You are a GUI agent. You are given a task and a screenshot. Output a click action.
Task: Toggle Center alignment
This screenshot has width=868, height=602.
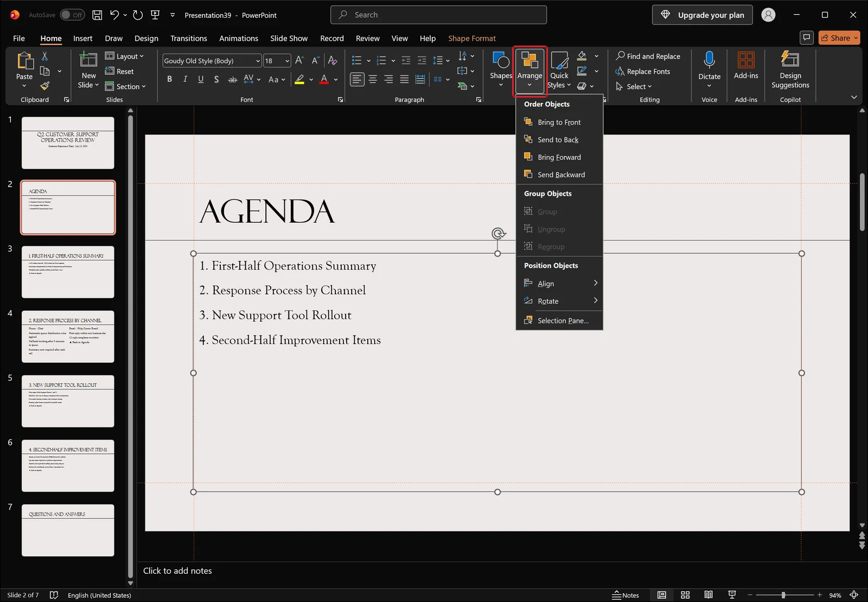pyautogui.click(x=373, y=80)
